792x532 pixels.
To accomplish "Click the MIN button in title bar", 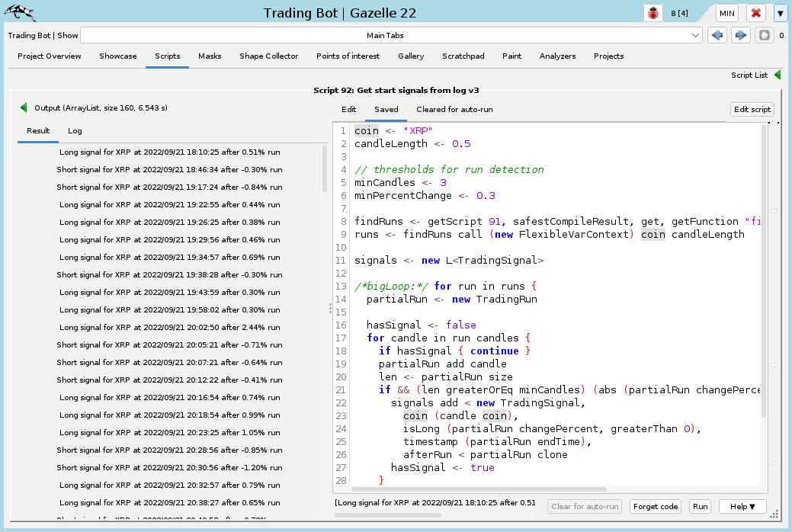I will point(726,13).
